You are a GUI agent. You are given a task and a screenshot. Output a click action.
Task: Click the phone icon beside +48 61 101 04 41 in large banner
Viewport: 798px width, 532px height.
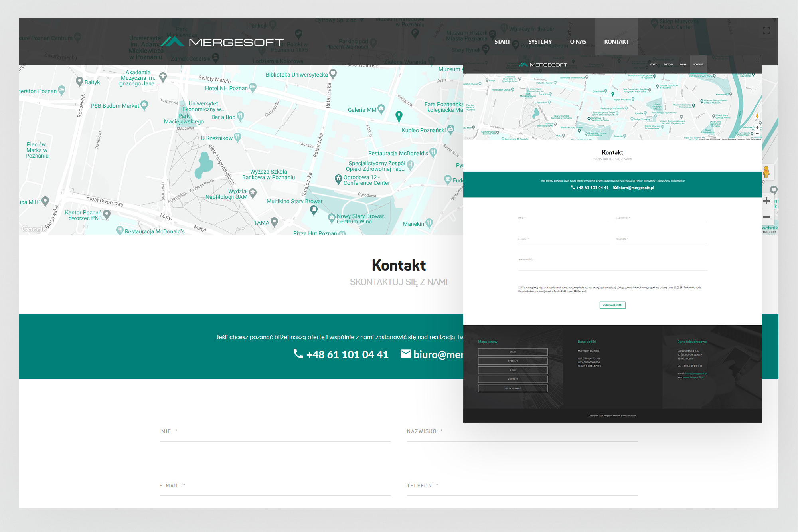click(298, 354)
